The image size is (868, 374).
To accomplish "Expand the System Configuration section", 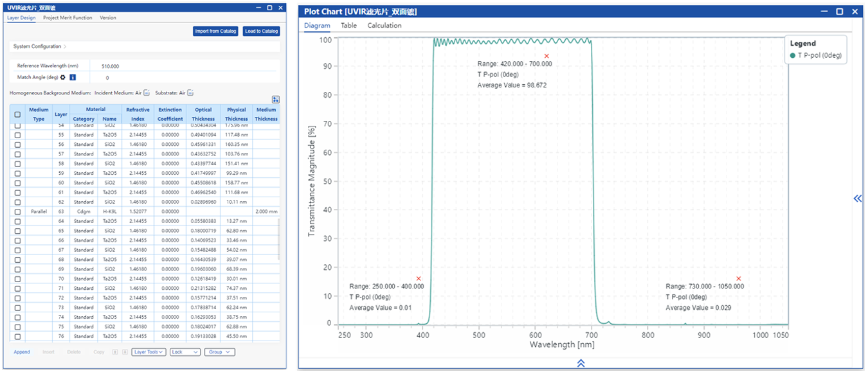I will [40, 46].
